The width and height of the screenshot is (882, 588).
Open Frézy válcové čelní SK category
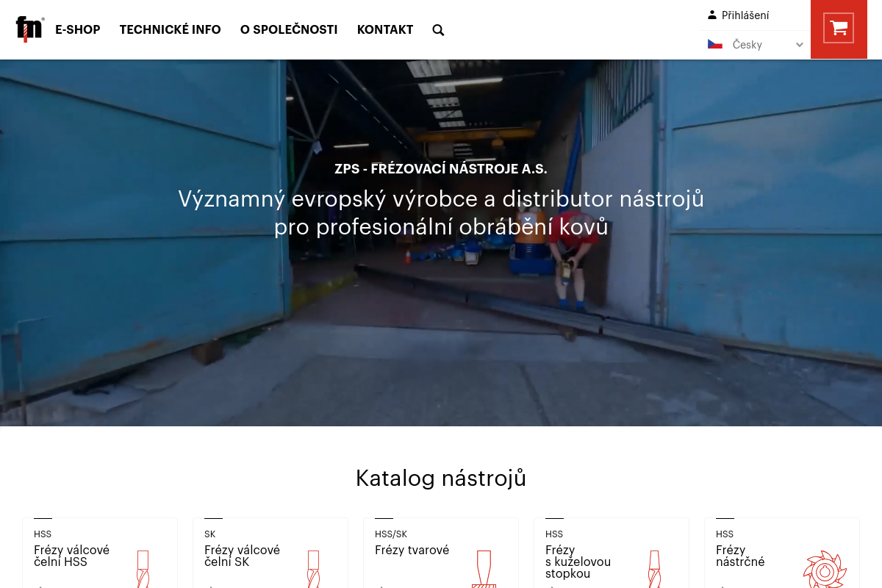[242, 556]
